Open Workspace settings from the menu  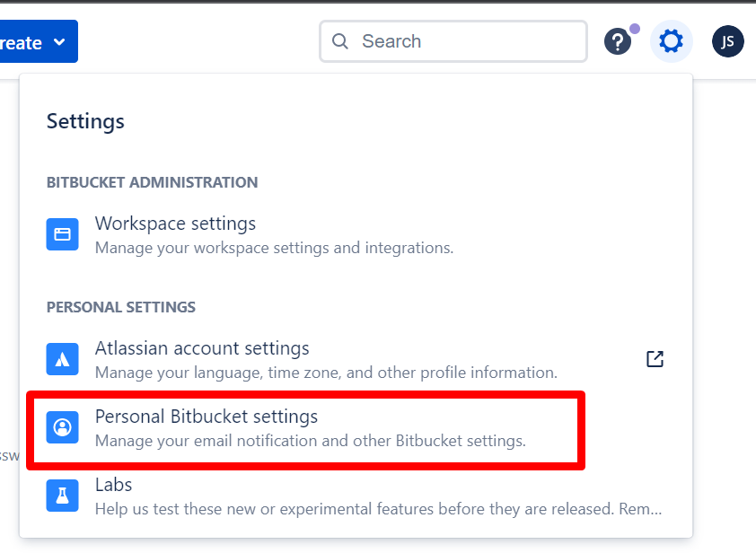coord(175,224)
